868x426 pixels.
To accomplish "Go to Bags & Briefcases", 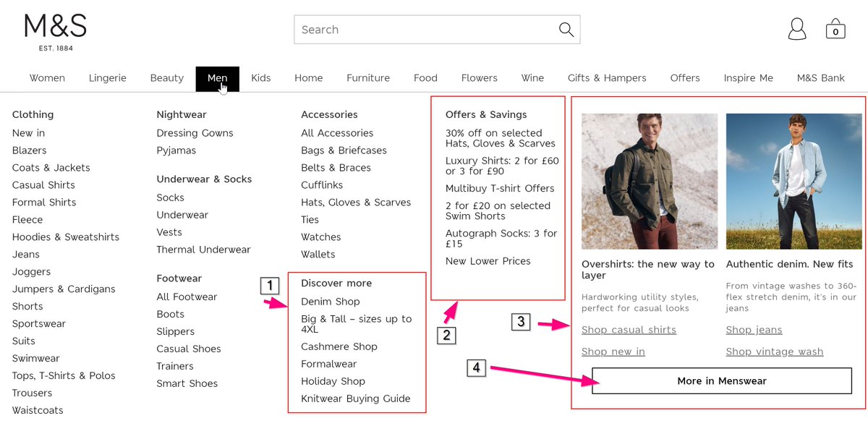I will coord(344,150).
